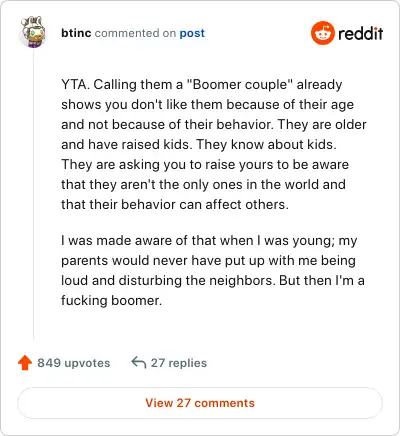Click the "commented on" header text
The width and height of the screenshot is (400, 436).
135,33
